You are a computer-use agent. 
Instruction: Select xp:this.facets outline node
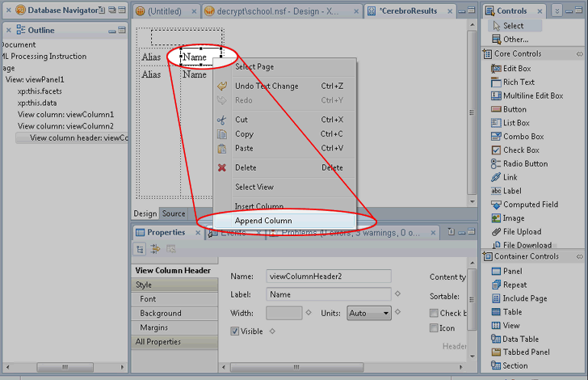40,91
